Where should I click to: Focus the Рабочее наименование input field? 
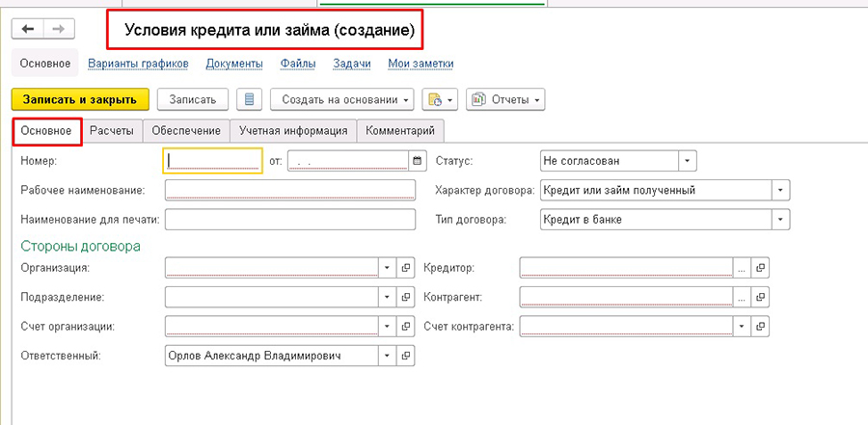point(290,191)
